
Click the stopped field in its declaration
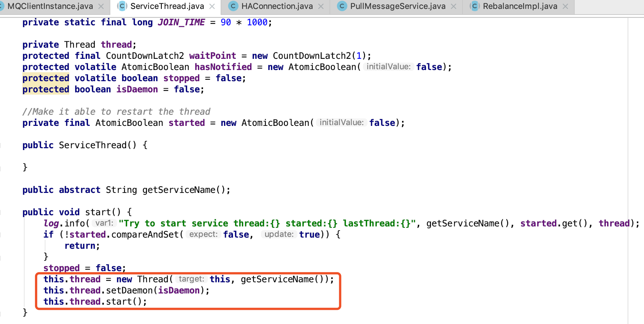[181, 78]
